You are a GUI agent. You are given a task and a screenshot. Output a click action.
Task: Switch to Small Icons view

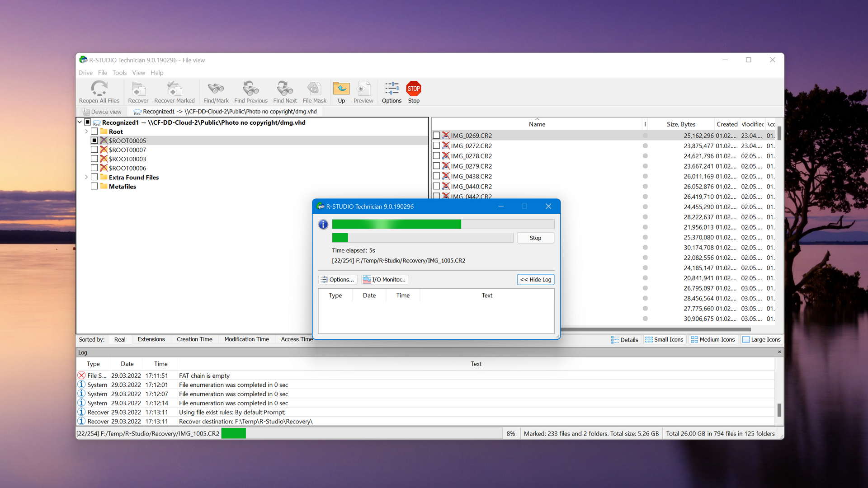664,339
